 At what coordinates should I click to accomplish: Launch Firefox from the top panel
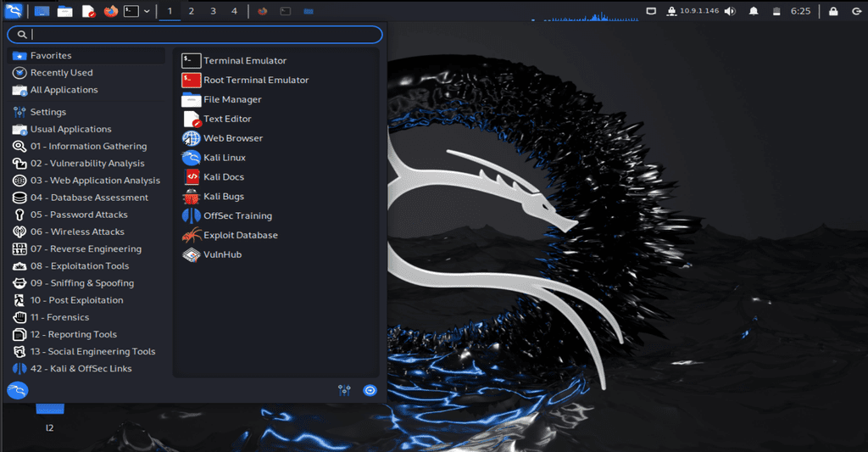pyautogui.click(x=111, y=10)
